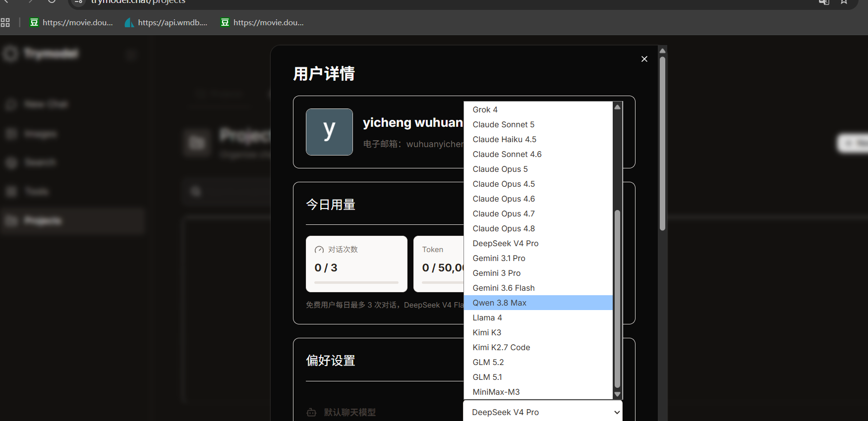The height and width of the screenshot is (421, 868).
Task: Open the browser apps grid icon
Action: point(5,22)
